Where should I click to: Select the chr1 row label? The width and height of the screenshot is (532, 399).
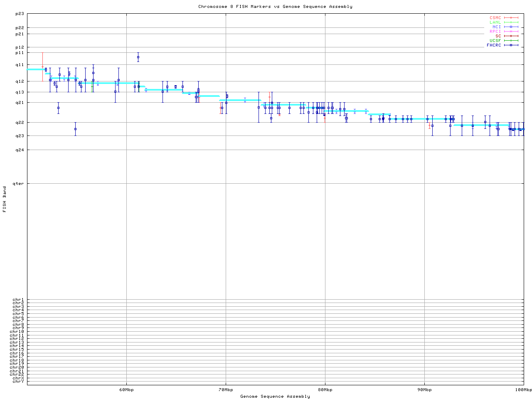coord(18,300)
